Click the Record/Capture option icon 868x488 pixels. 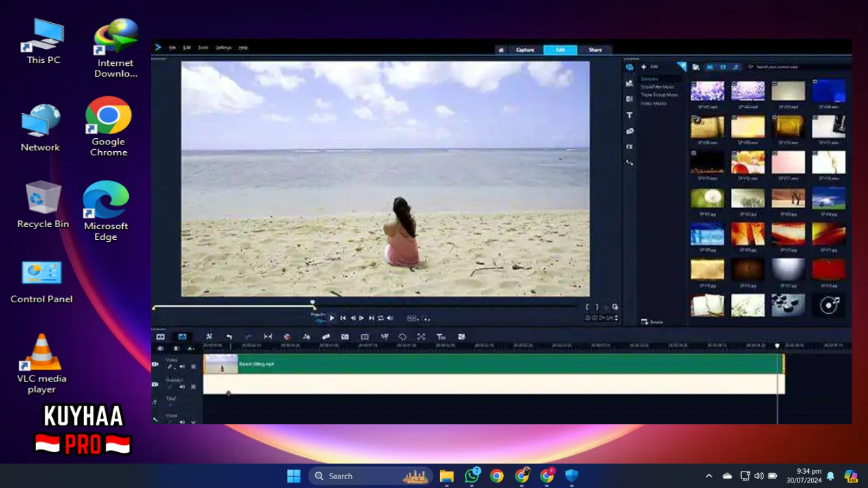coord(287,337)
